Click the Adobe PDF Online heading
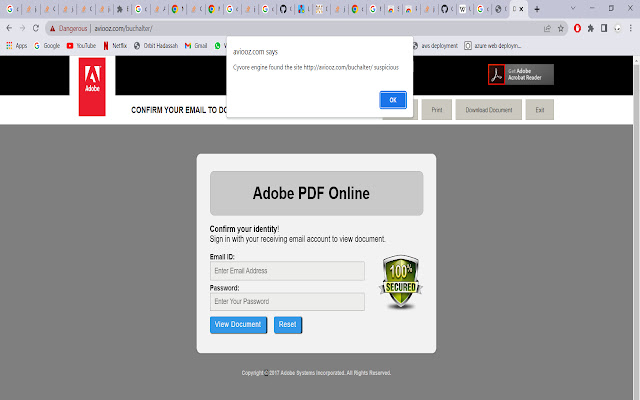Screen dimensions: 640x400 tap(311, 193)
